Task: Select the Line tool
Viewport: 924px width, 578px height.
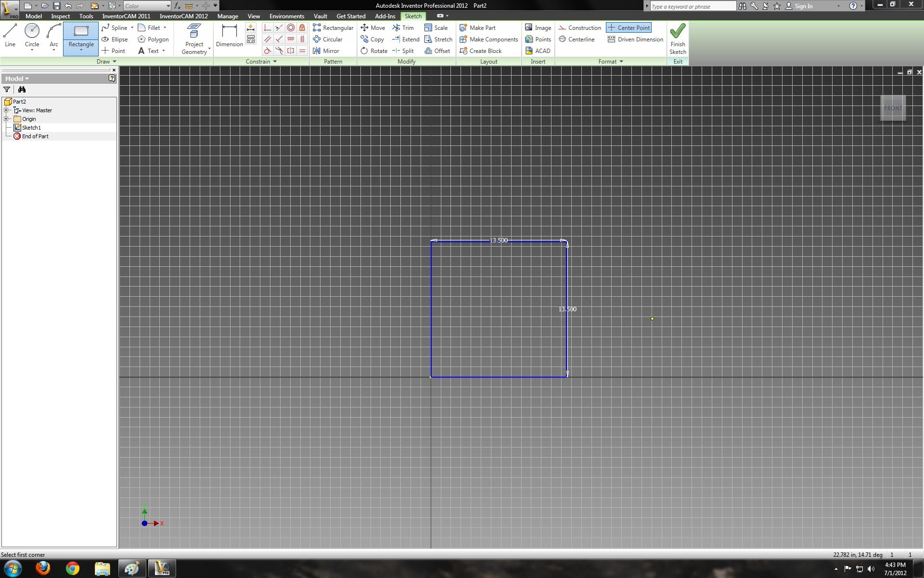Action: [x=10, y=36]
